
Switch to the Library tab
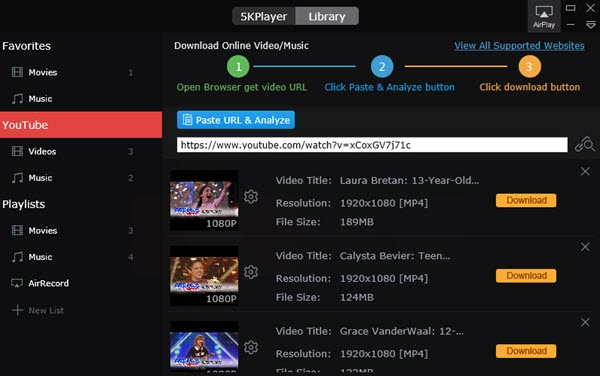pos(327,16)
